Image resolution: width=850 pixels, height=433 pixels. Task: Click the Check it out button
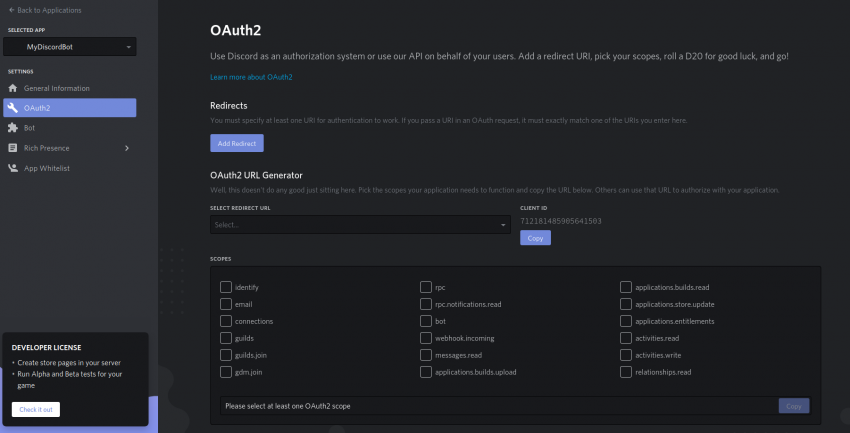pyautogui.click(x=36, y=409)
